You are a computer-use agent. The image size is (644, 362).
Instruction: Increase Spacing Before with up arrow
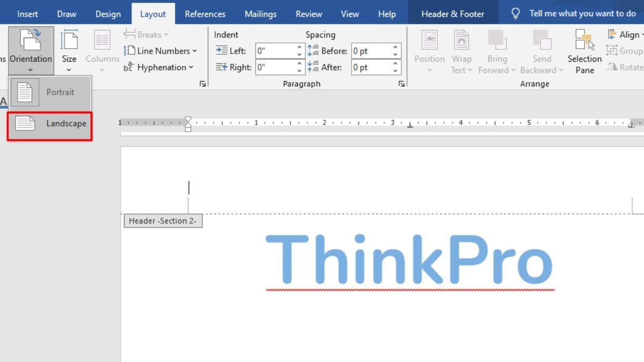pyautogui.click(x=396, y=47)
